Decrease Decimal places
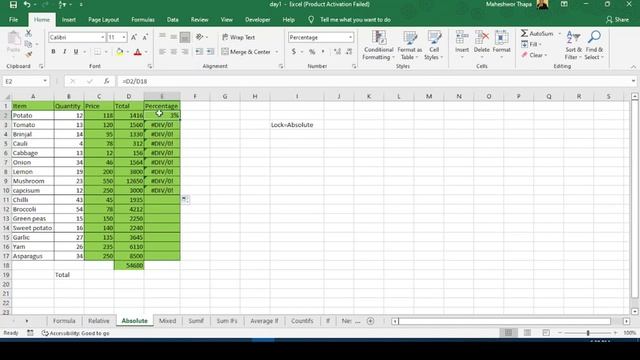640x360 pixels. [349, 52]
